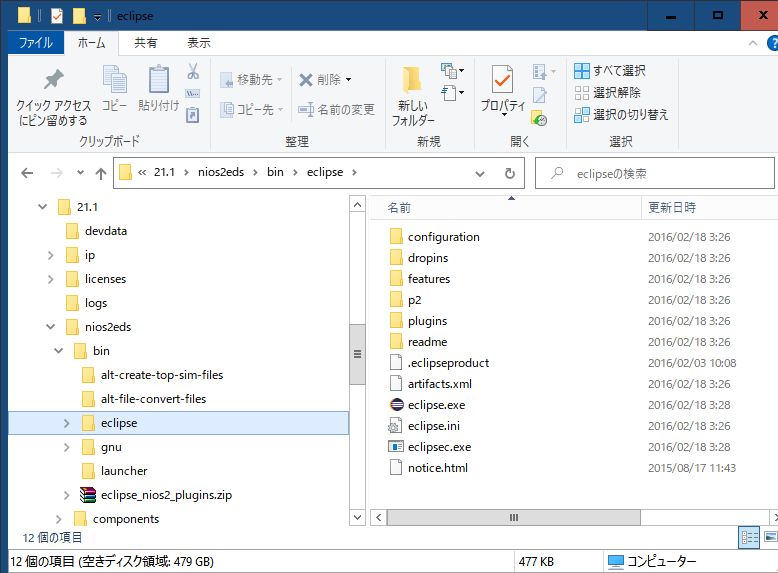Expand the eclipse tree node
This screenshot has width=778, height=573.
click(66, 423)
